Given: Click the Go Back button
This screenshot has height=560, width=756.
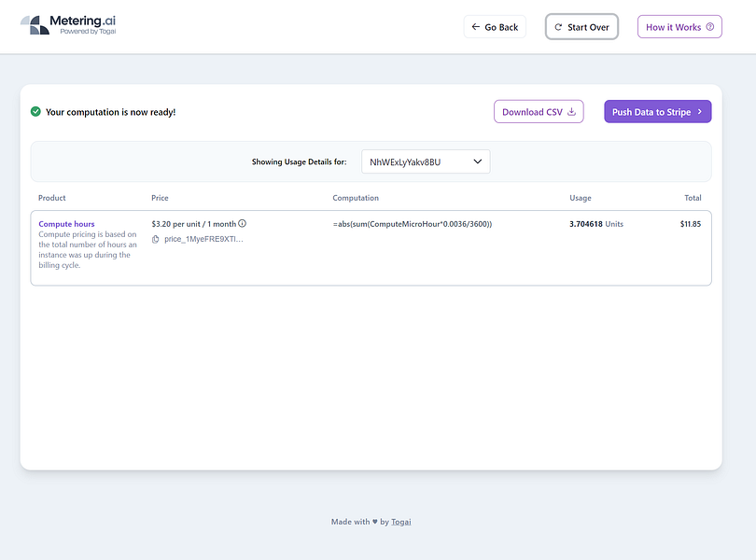Looking at the screenshot, I should (495, 27).
